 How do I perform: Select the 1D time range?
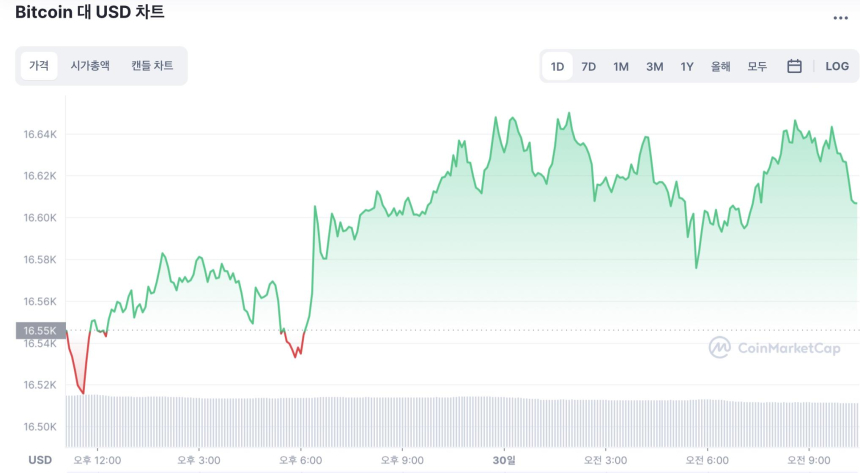[557, 66]
